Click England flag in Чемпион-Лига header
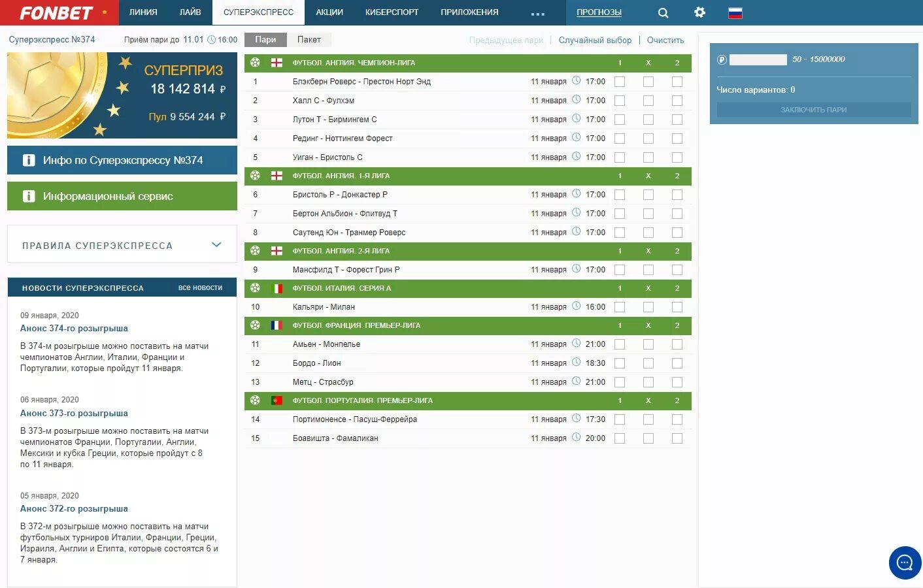The width and height of the screenshot is (923, 588). pyautogui.click(x=277, y=63)
